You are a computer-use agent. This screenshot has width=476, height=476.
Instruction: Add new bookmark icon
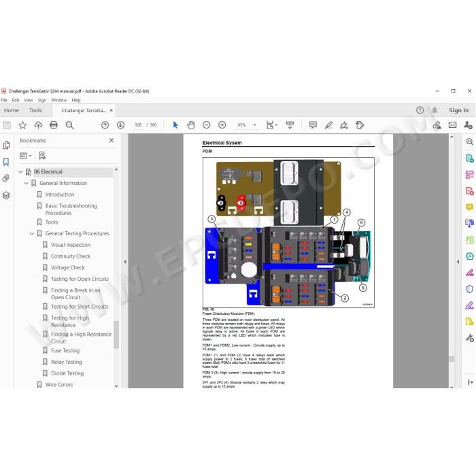(42, 156)
